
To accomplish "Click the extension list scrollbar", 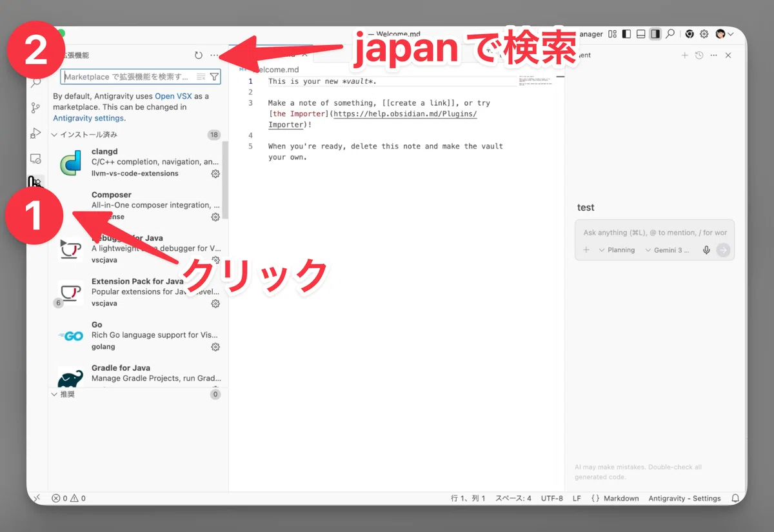I will click(x=225, y=181).
